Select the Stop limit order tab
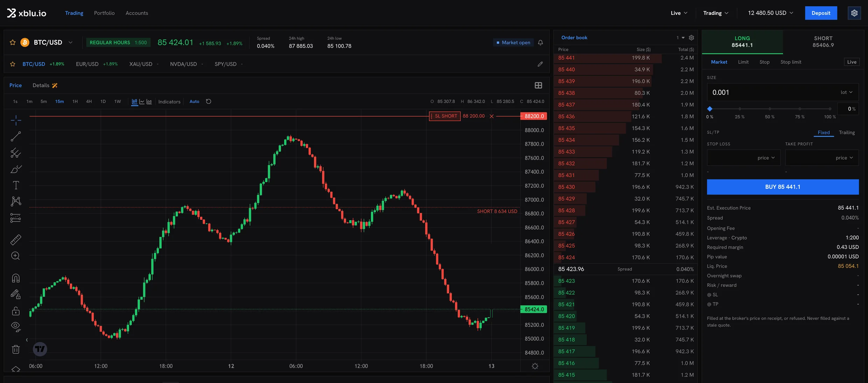 point(791,62)
